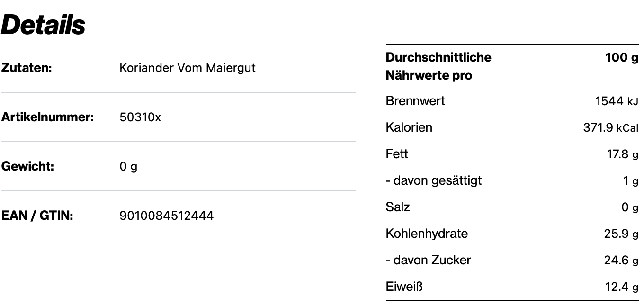644x306 pixels.
Task: Click the 1544 kJ value
Action: coord(617,101)
